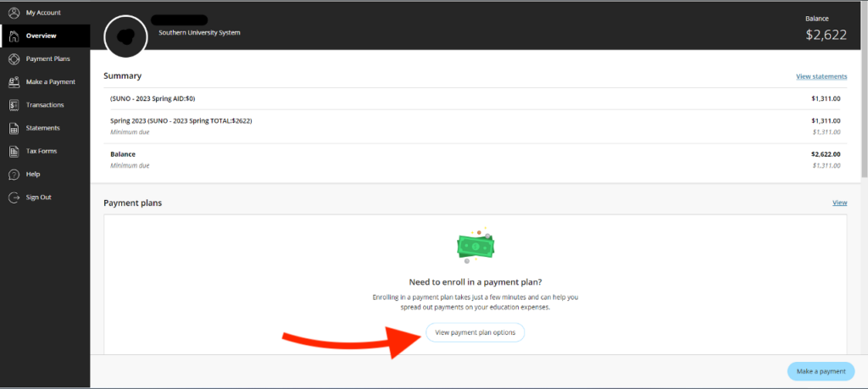Open My Account in sidebar
The height and width of the screenshot is (389, 868).
pos(45,13)
